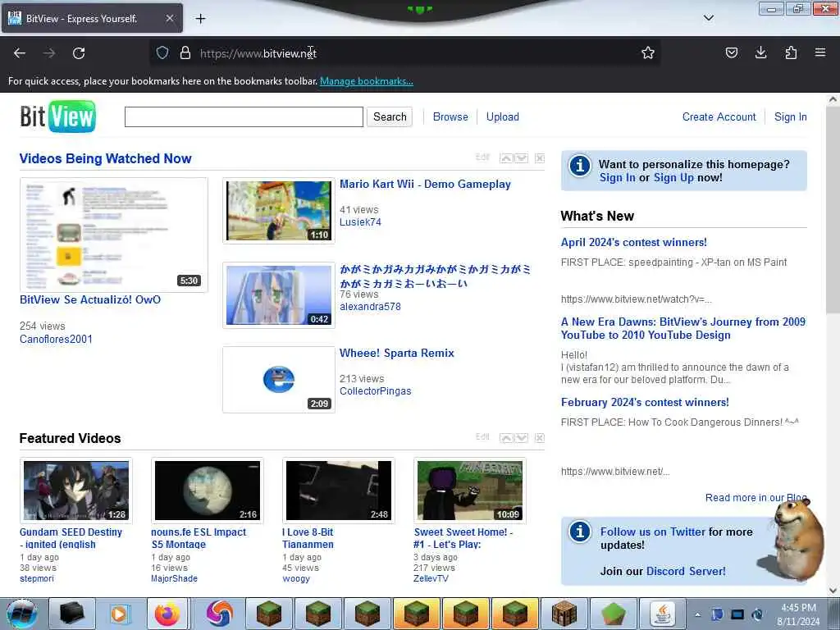Open the Browse menu link

[450, 116]
